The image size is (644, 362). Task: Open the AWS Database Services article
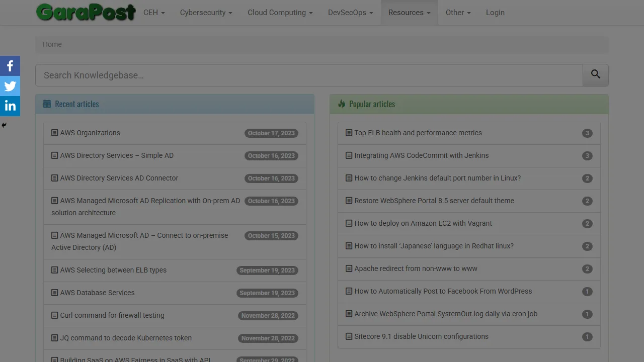(x=97, y=293)
